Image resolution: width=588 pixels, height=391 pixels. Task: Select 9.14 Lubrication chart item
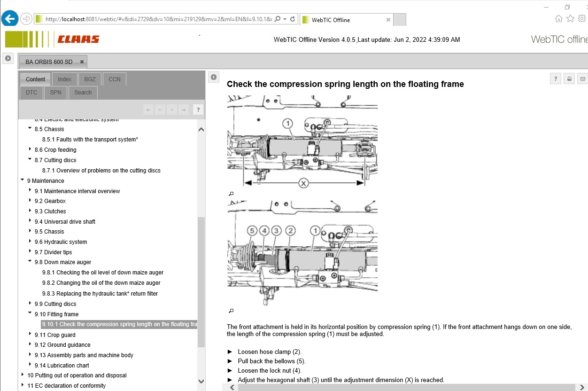[62, 366]
